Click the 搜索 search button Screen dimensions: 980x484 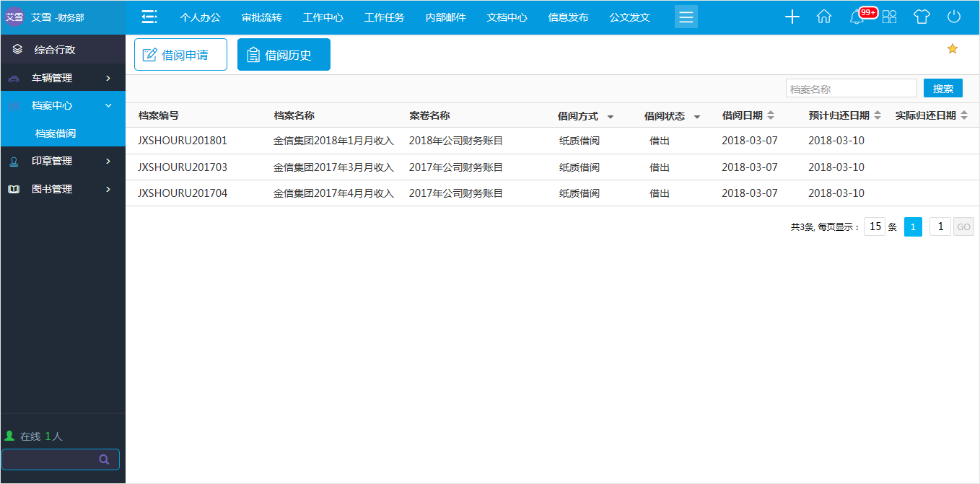tap(942, 87)
